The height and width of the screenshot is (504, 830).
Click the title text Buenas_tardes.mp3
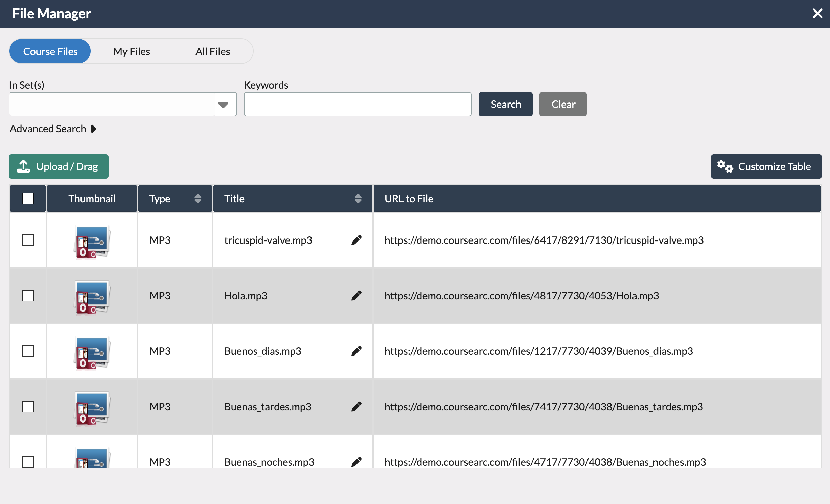[268, 407]
